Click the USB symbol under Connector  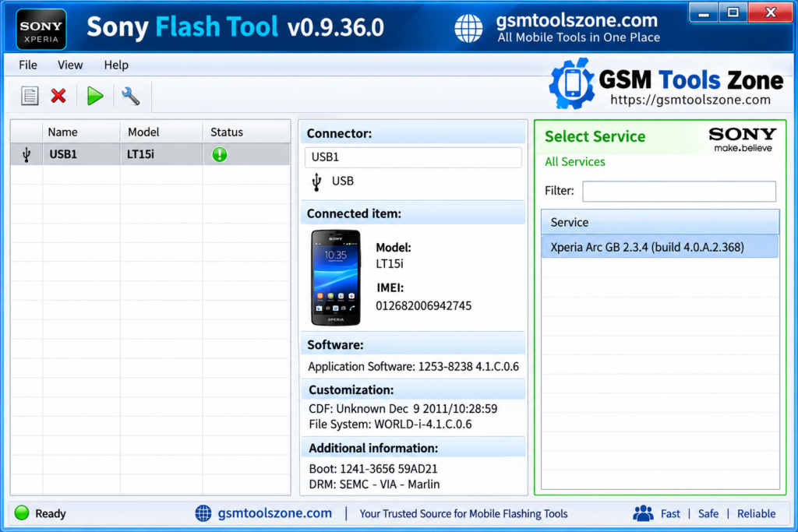[x=316, y=181]
